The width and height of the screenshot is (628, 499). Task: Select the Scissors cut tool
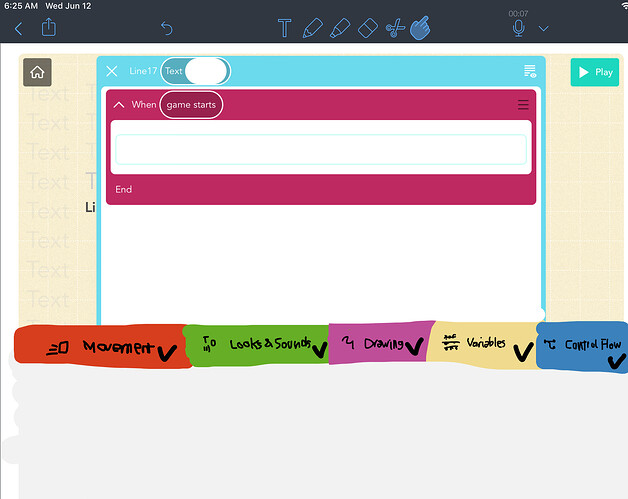pyautogui.click(x=395, y=28)
